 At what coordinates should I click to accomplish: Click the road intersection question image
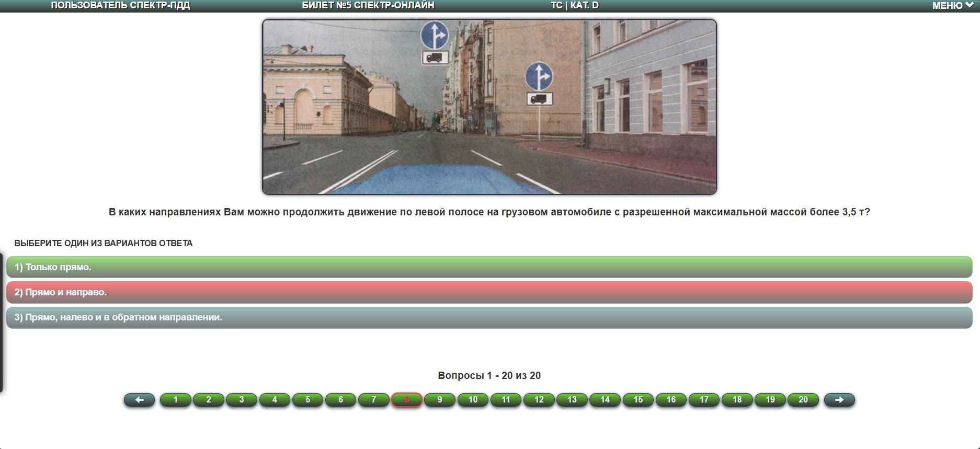click(489, 107)
